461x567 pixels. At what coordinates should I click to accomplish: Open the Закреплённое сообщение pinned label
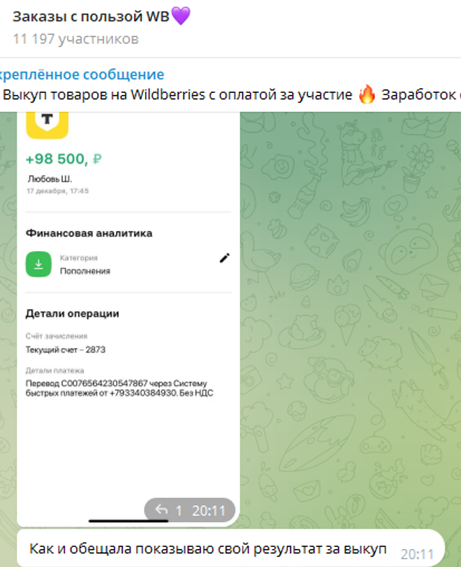[x=82, y=74]
